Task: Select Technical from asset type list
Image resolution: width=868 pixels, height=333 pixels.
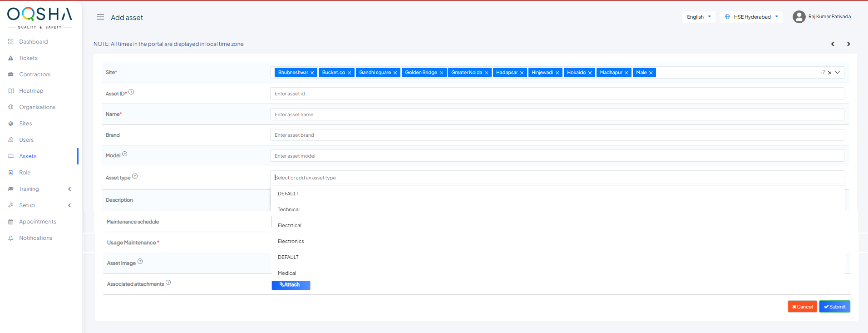Action: point(289,209)
